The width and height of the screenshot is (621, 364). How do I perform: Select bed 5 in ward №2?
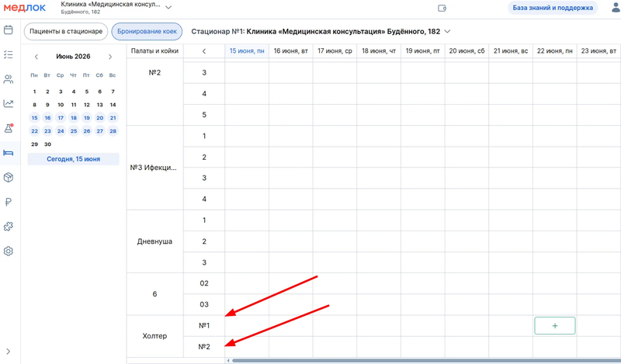(204, 115)
